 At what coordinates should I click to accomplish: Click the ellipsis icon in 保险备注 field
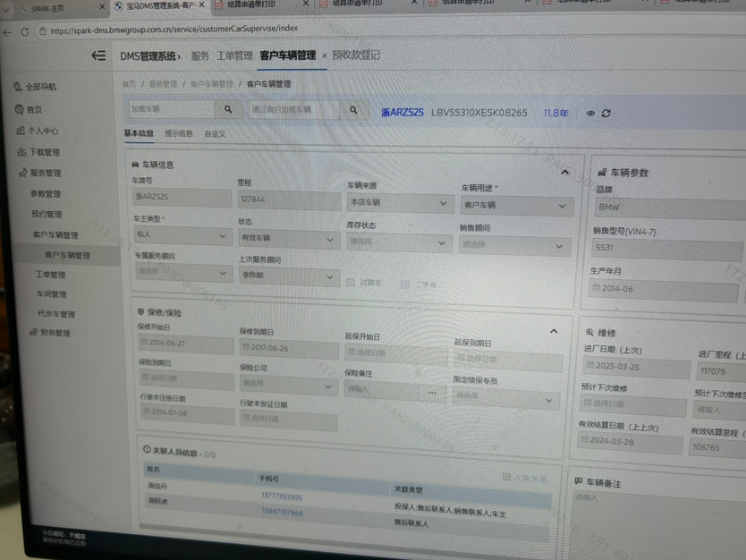click(432, 392)
